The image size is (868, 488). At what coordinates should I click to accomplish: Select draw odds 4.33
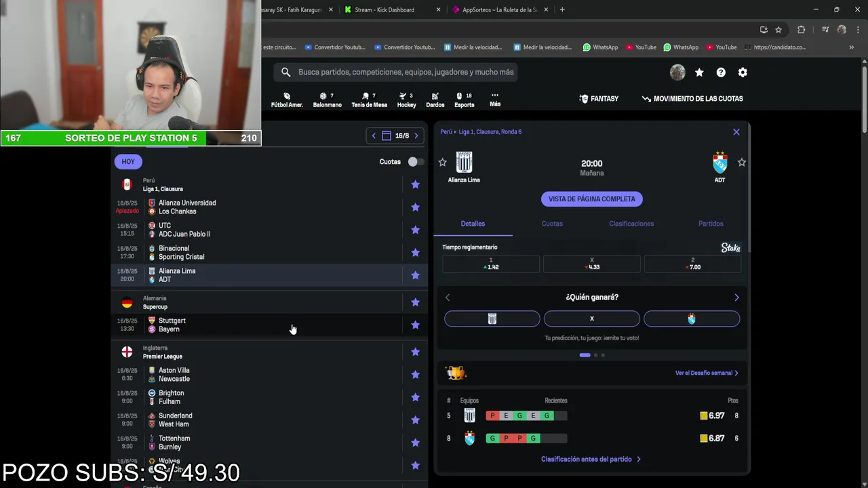[x=592, y=264]
